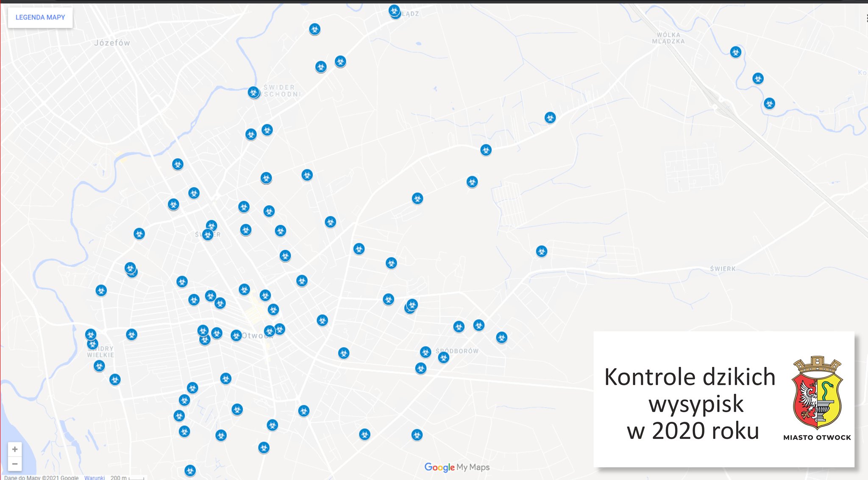Open the Warunki terms link
868x480 pixels.
(x=94, y=477)
